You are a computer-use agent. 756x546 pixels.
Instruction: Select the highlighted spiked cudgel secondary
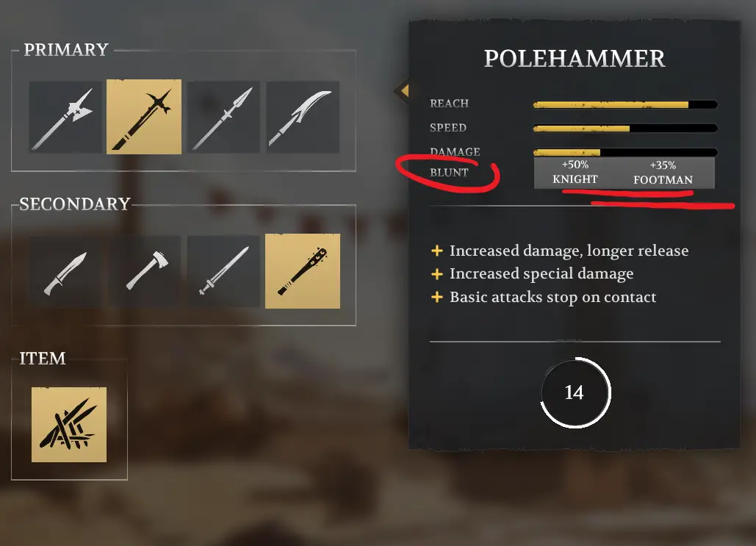tap(303, 271)
